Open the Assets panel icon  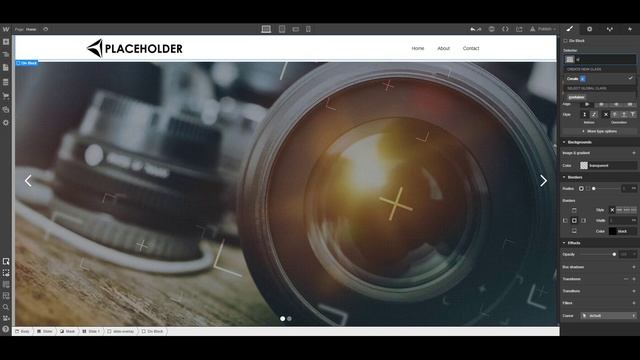click(6, 109)
